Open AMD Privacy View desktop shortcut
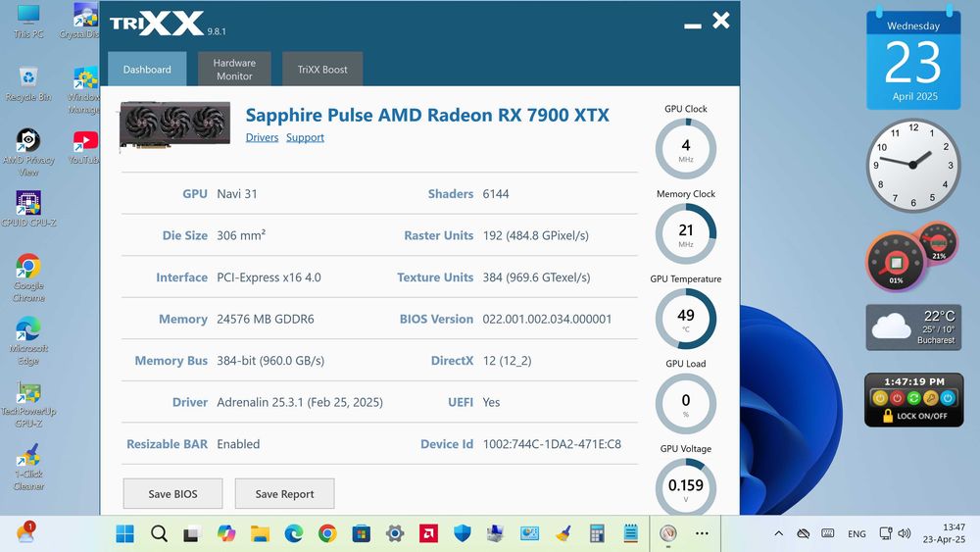980x552 pixels. pyautogui.click(x=28, y=153)
